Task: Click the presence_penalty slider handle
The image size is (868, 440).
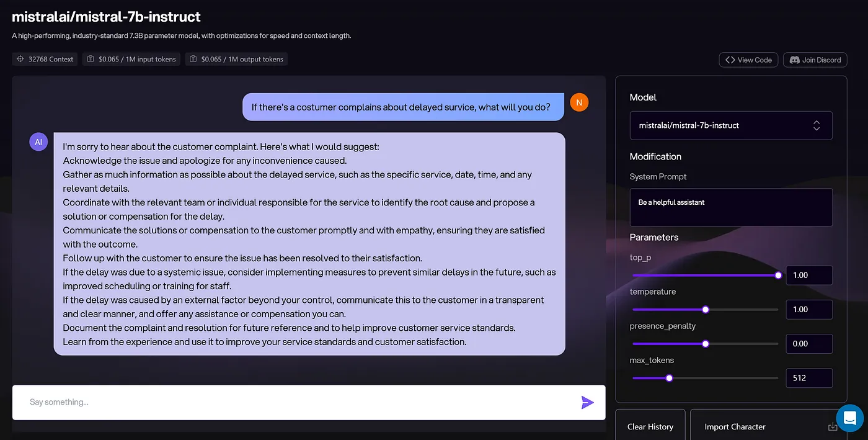Action: (705, 343)
